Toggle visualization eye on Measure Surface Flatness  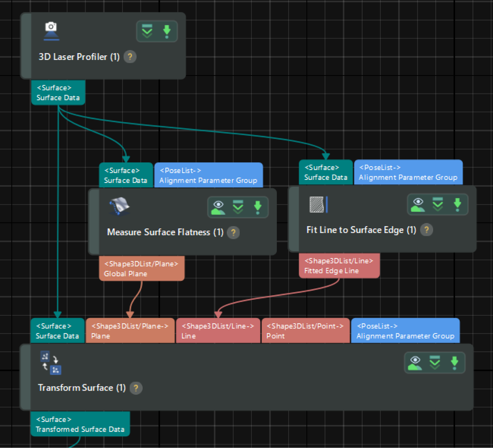(x=218, y=207)
